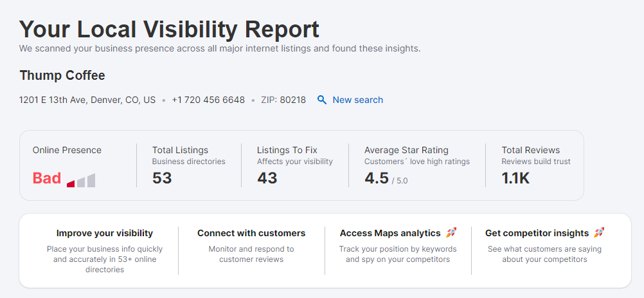Click the phone number +1 720 456 6648
Viewport: 644px width, 298px height.
click(x=208, y=100)
